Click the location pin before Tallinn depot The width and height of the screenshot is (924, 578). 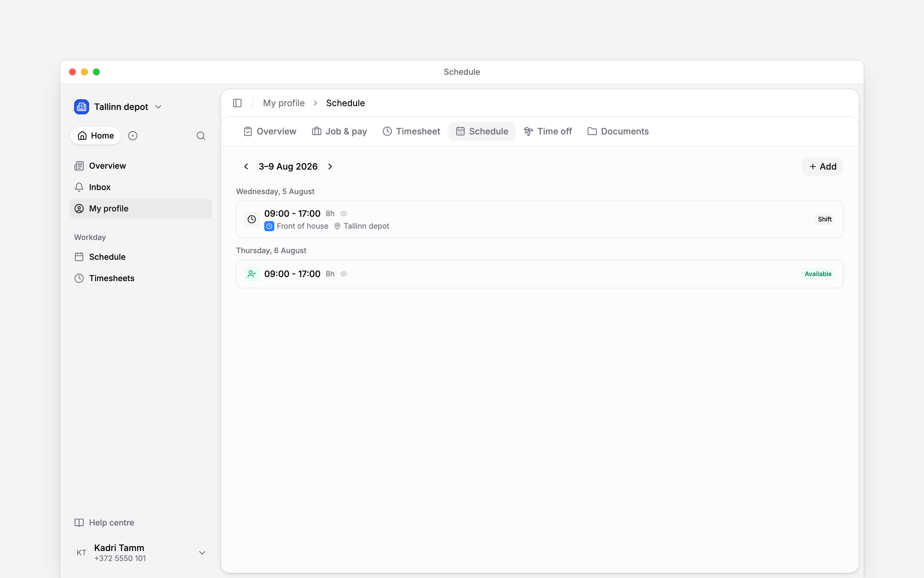tap(337, 226)
